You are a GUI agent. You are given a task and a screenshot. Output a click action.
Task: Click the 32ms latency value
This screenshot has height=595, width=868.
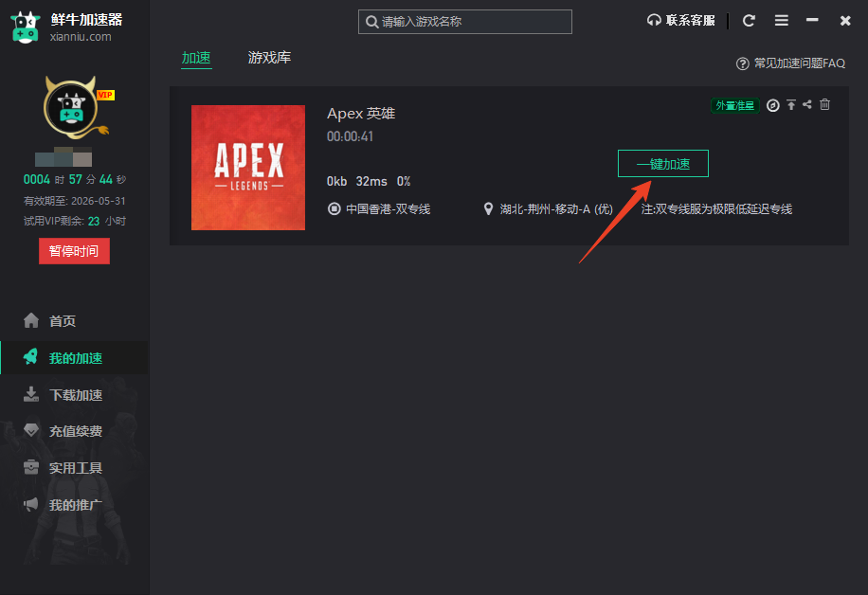click(371, 182)
